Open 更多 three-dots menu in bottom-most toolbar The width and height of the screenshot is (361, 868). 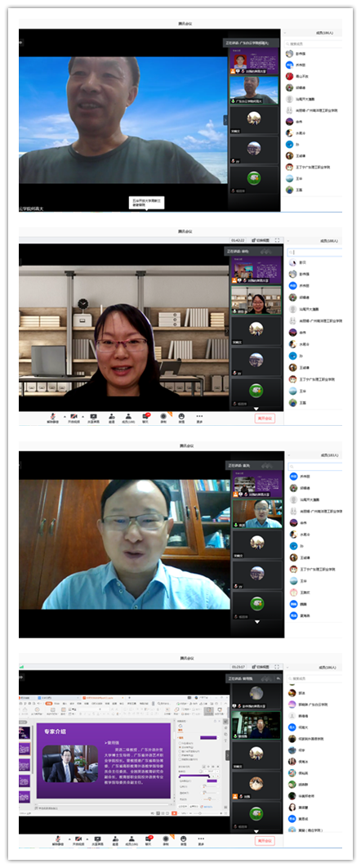[x=199, y=840]
